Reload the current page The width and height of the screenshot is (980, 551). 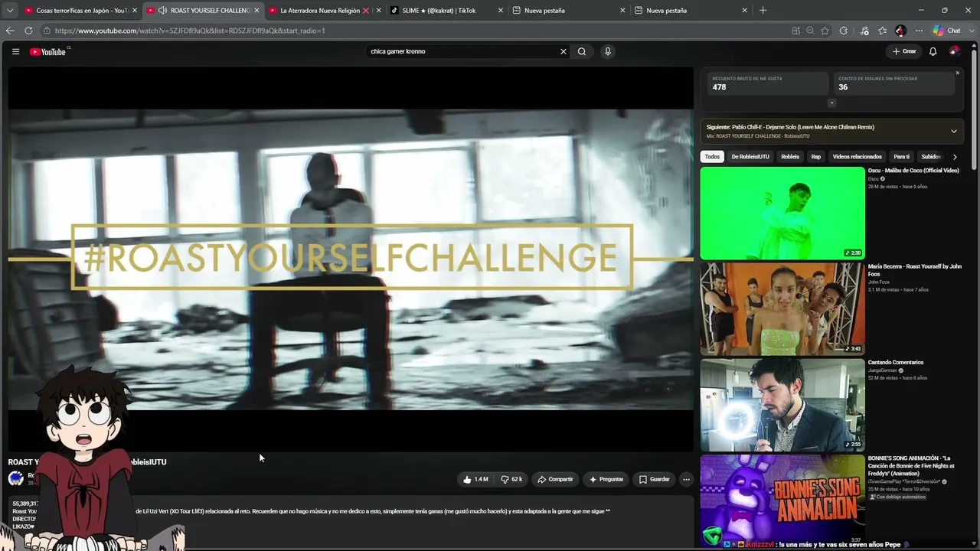tap(28, 31)
